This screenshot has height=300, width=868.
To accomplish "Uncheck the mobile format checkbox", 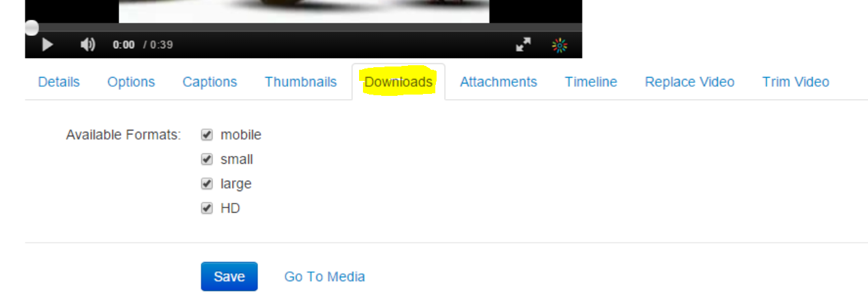I will pyautogui.click(x=207, y=135).
